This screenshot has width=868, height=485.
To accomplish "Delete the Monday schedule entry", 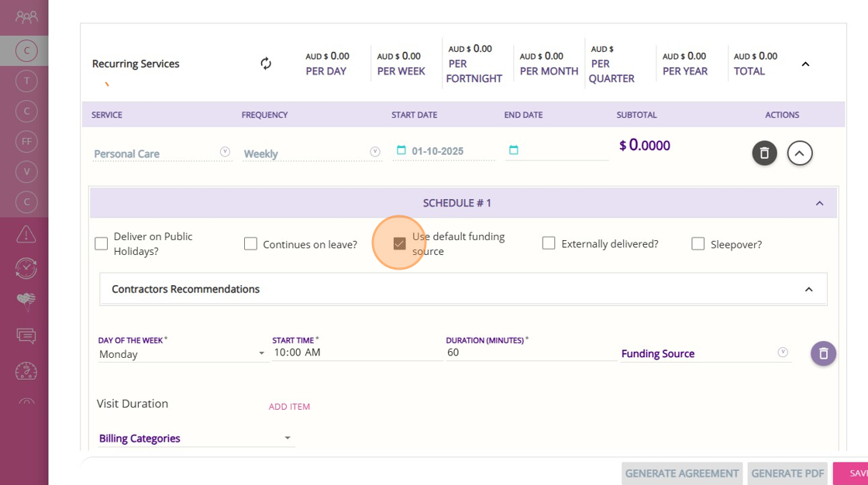I will (x=823, y=353).
